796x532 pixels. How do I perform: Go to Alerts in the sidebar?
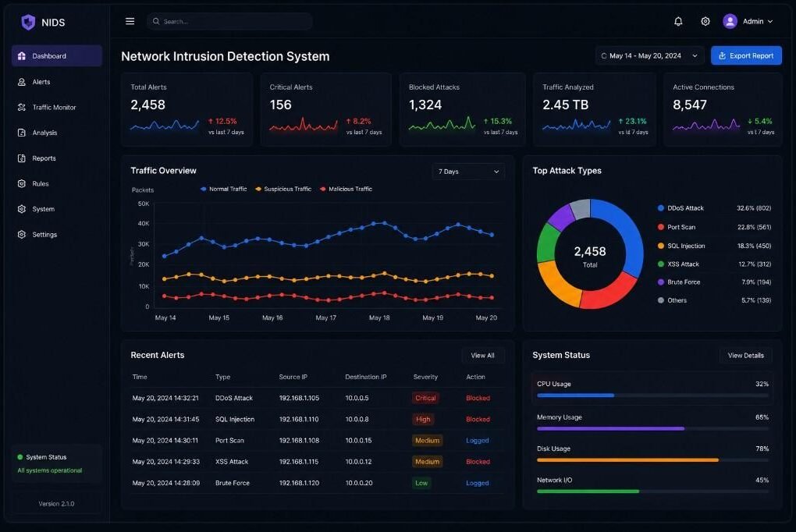57,82
